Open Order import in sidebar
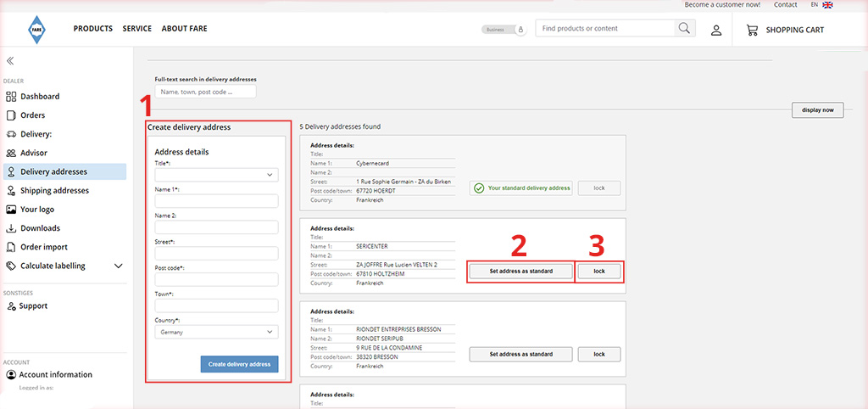 (44, 247)
